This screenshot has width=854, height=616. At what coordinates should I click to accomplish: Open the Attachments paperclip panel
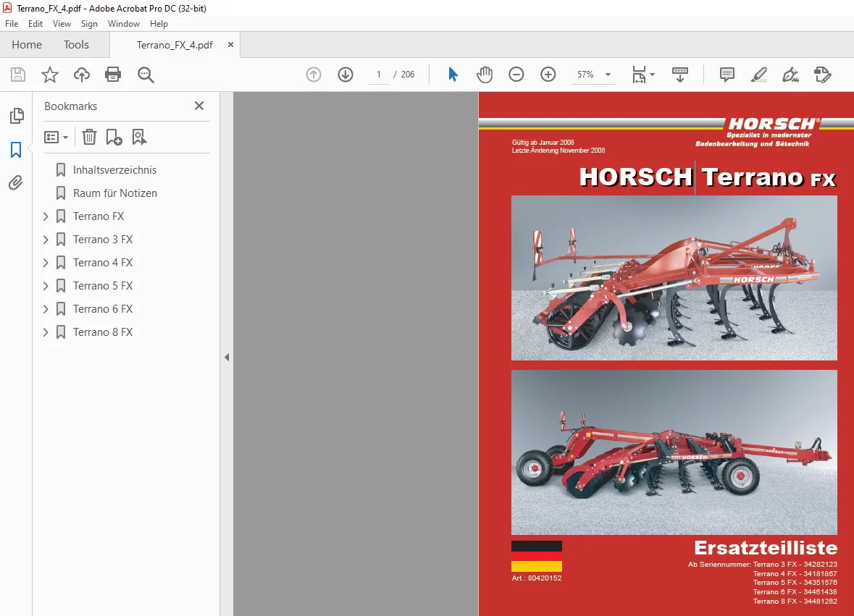click(x=16, y=182)
